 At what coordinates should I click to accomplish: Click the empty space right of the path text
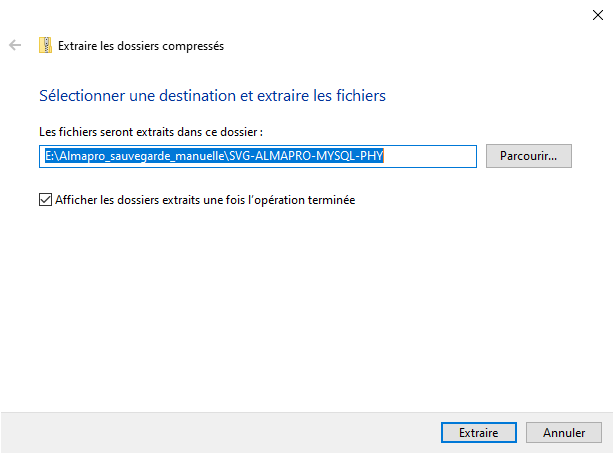click(430, 156)
